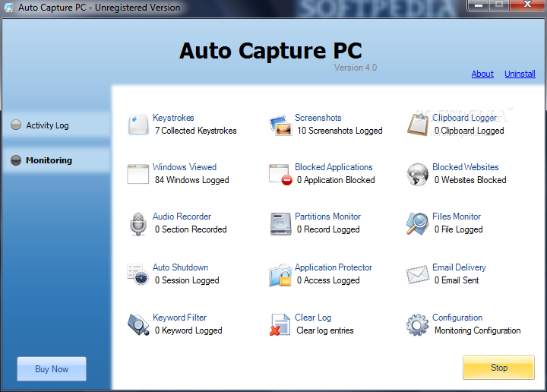Open the Configuration gear icon

(x=418, y=324)
